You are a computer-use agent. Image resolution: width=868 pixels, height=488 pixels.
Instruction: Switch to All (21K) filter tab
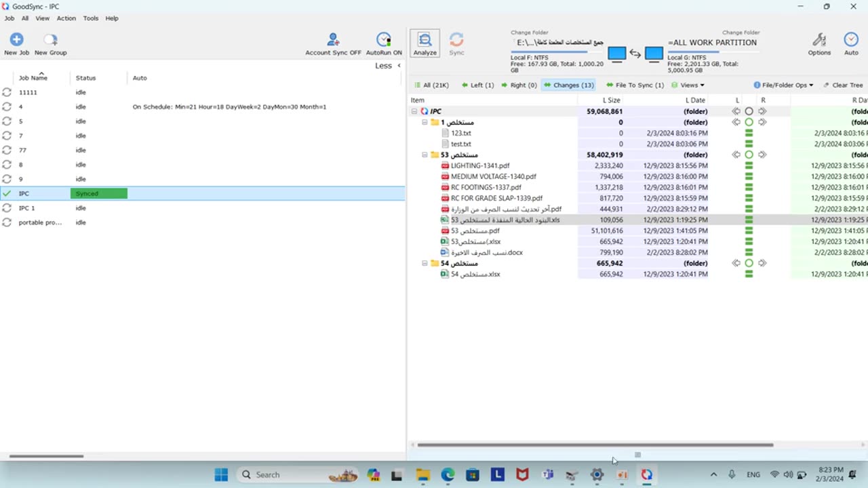pyautogui.click(x=432, y=85)
